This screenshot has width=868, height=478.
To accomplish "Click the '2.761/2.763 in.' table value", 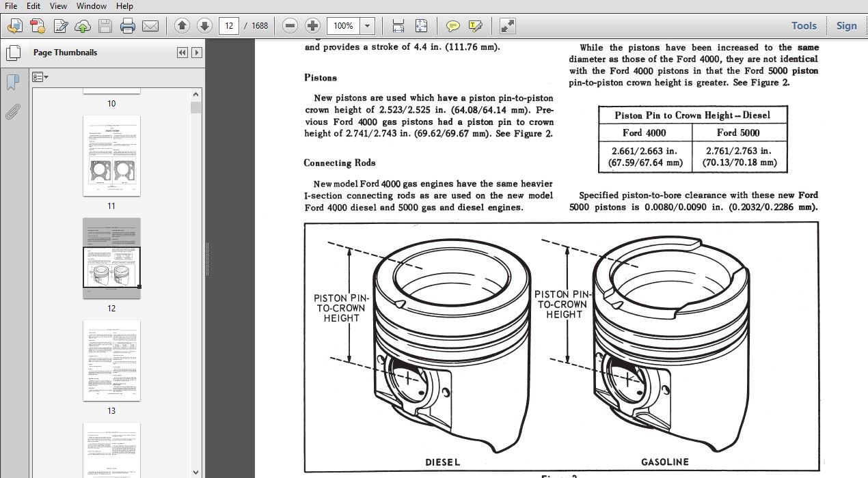I will (737, 150).
